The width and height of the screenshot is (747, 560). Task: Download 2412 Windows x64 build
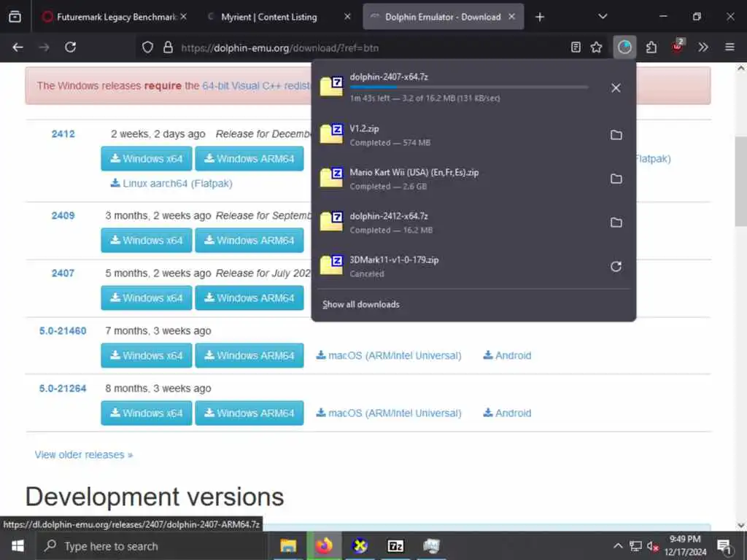146,158
